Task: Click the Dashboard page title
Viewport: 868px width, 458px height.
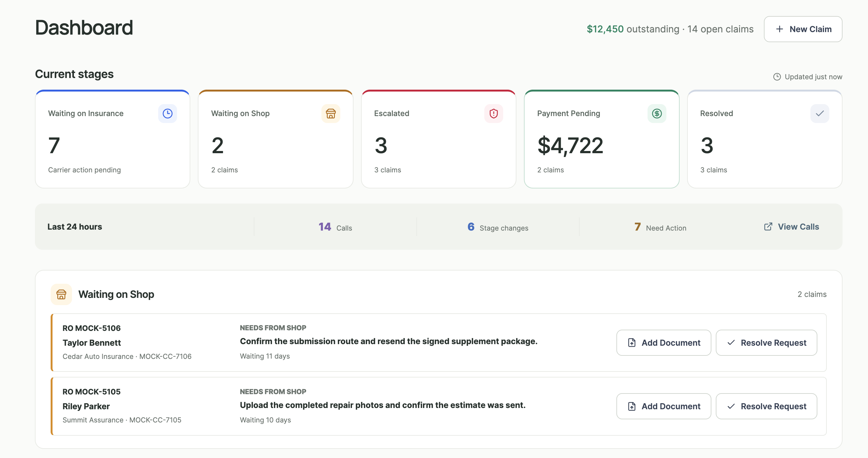Action: [x=84, y=28]
